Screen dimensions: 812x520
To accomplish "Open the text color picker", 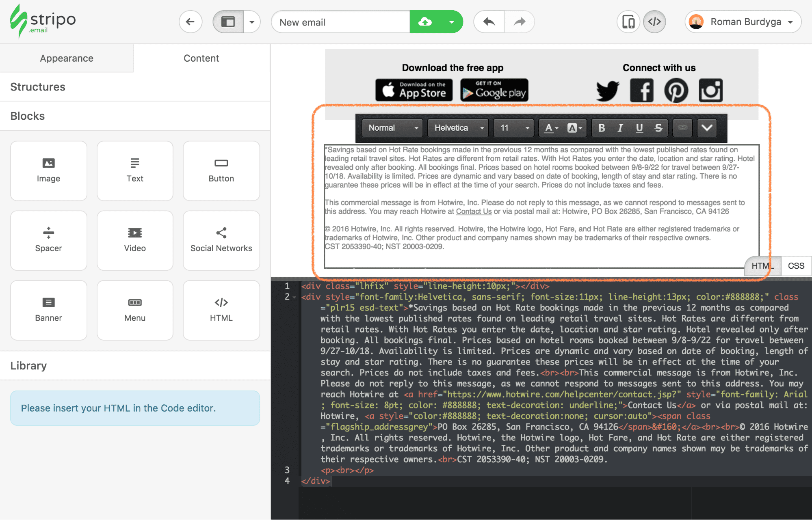I will [x=549, y=128].
